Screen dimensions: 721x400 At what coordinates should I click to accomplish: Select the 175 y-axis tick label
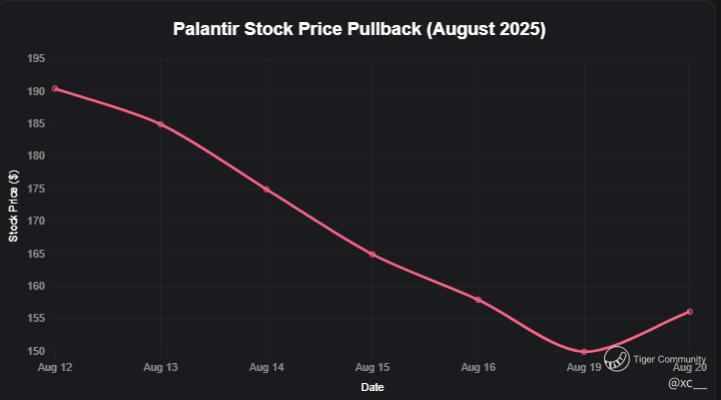[36, 189]
